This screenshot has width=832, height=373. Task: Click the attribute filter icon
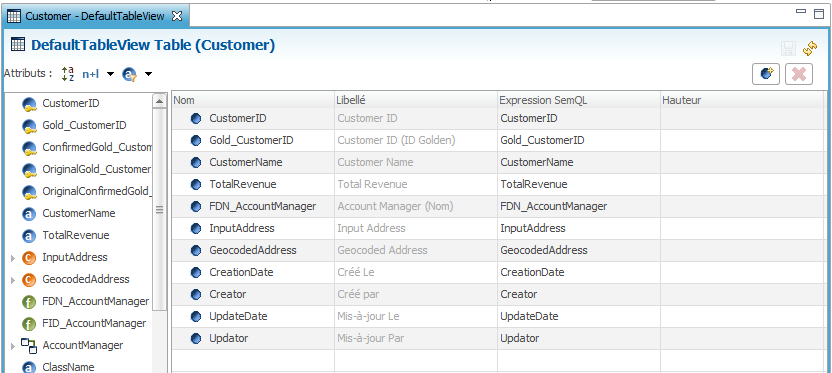(129, 74)
